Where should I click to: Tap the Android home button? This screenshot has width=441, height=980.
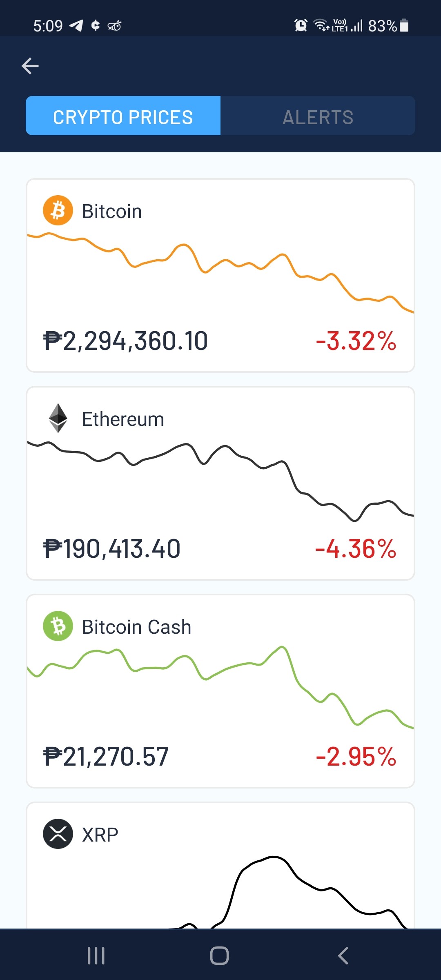220,955
